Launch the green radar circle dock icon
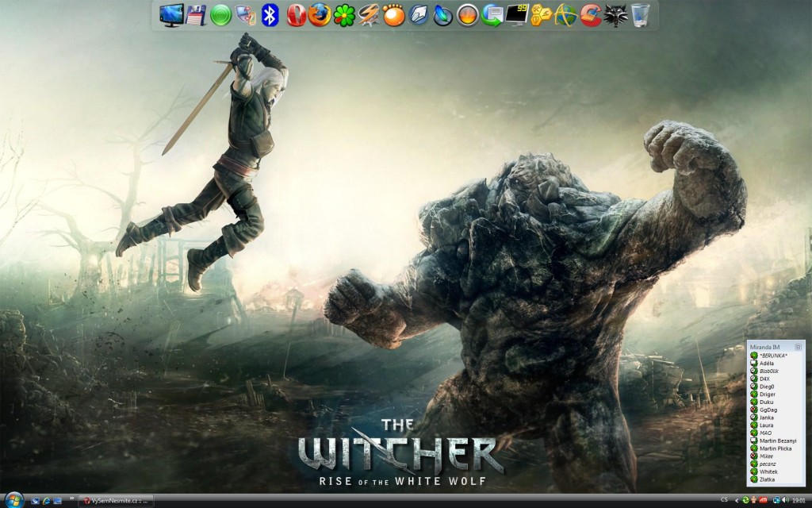812x508 pixels. (220, 15)
